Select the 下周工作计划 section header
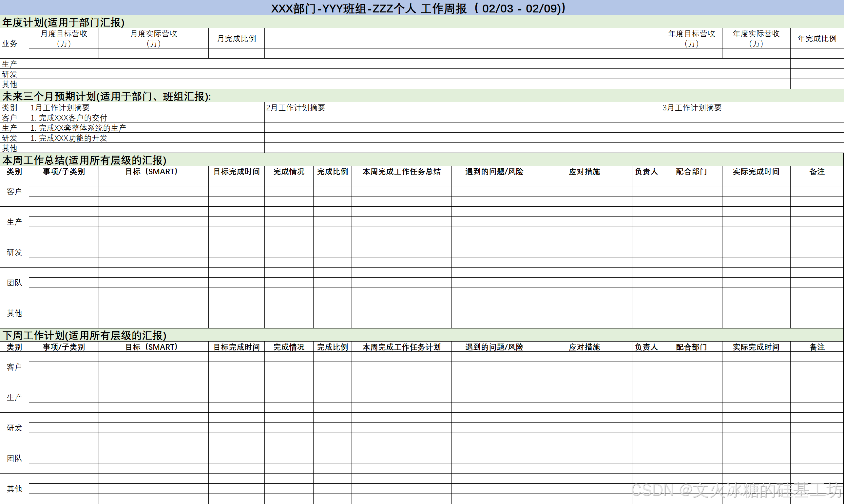844x504 pixels. (x=84, y=335)
